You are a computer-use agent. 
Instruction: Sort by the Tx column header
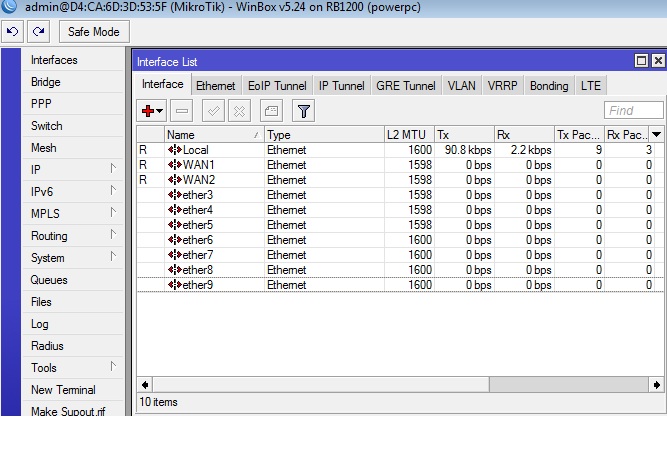(x=464, y=135)
